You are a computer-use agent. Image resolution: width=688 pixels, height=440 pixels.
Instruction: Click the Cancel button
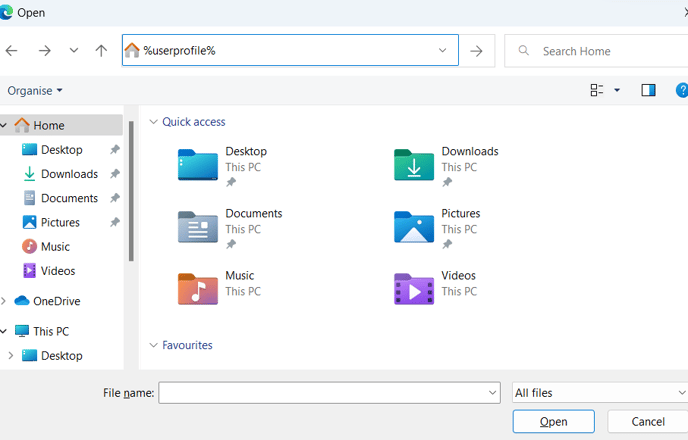tap(647, 422)
